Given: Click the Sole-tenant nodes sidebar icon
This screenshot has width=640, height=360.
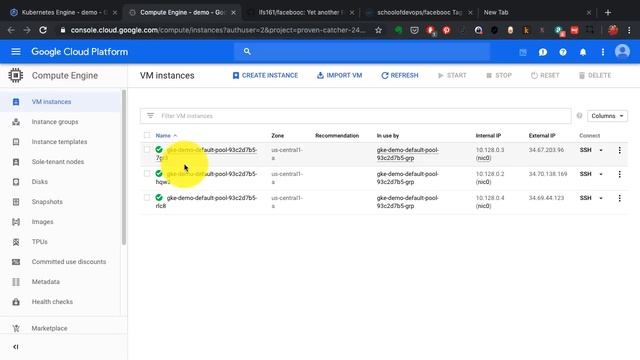Looking at the screenshot, I should pyautogui.click(x=16, y=162).
